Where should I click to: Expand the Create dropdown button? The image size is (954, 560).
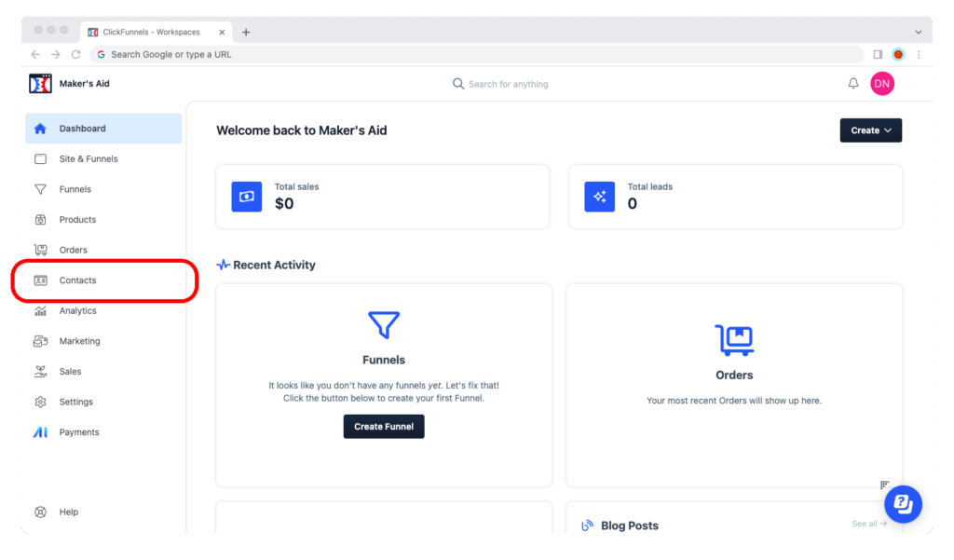tap(871, 130)
